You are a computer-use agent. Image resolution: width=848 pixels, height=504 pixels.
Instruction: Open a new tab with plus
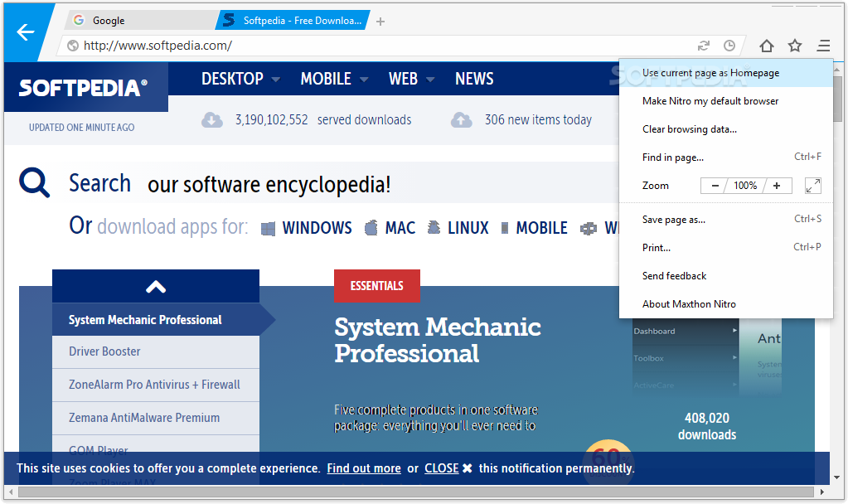pos(380,22)
